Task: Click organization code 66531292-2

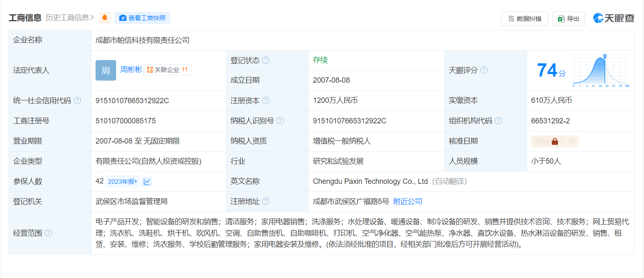Action: [551, 121]
